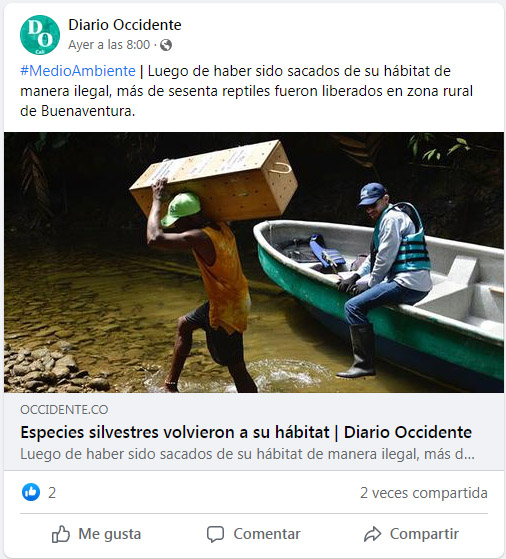Click the OCCIDENTE.CO source domain
This screenshot has height=559, width=506.
point(64,410)
